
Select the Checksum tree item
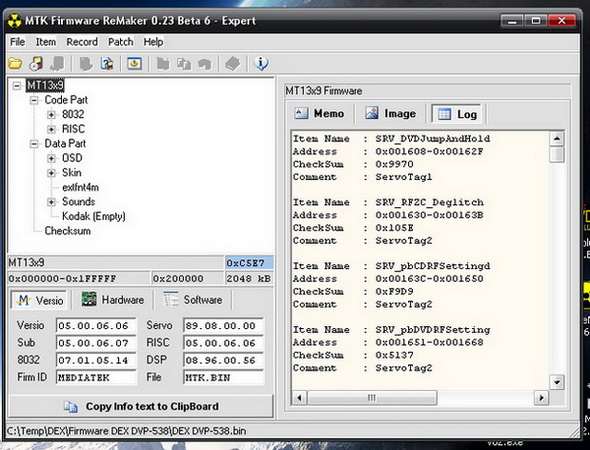[67, 231]
